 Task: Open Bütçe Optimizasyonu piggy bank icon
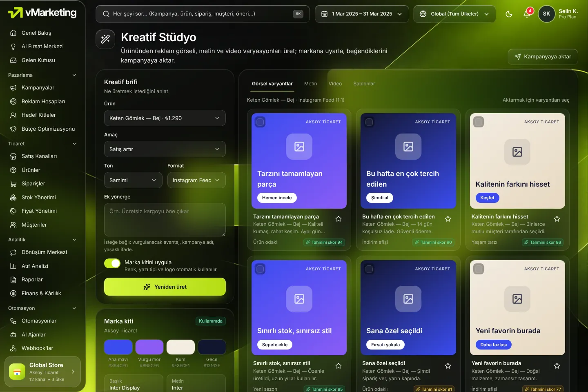pos(13,129)
